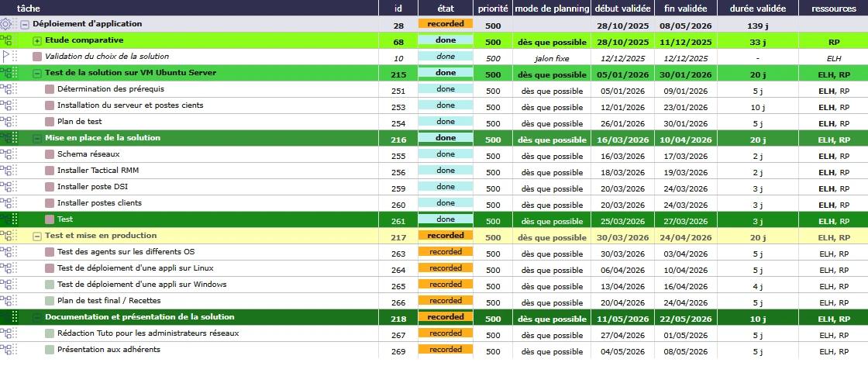Click the 08/05/2026 end date of Déploiement d'application
This screenshot has width=868, height=366.
686,26
